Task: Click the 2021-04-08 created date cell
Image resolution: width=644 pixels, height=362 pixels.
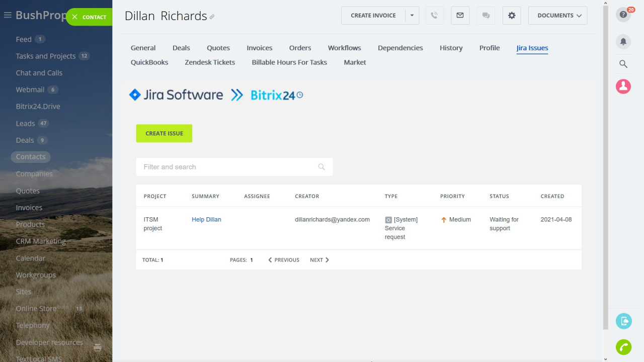Action: [556, 220]
